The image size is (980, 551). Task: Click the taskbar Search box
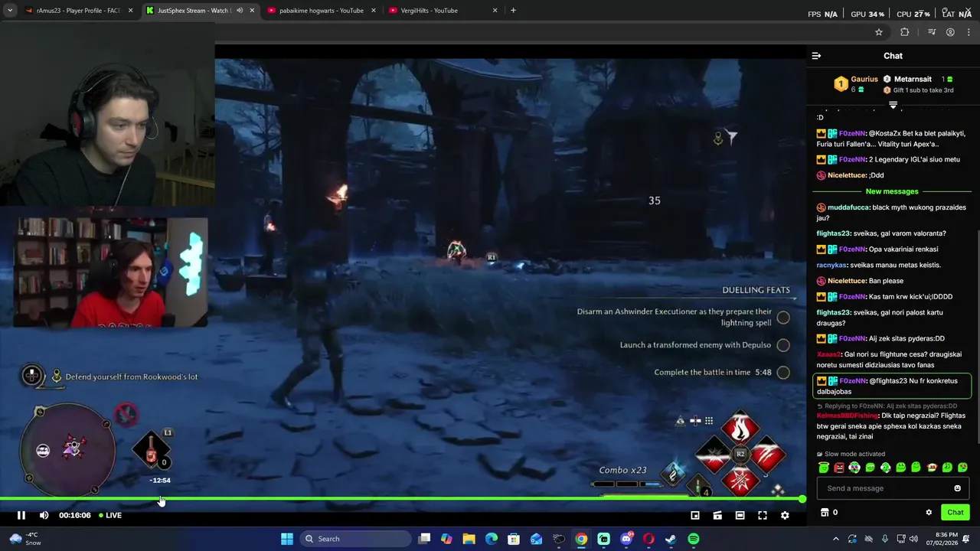click(356, 539)
